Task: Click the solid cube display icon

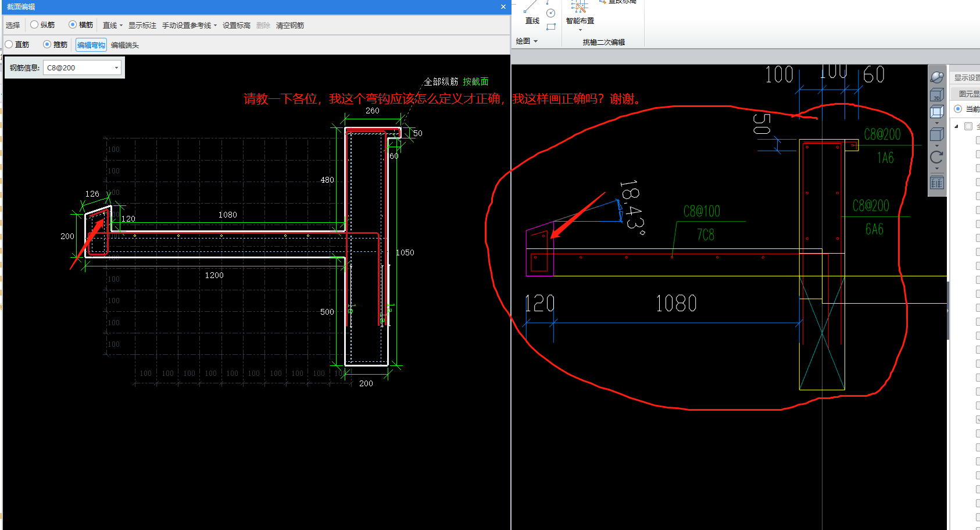Action: pyautogui.click(x=937, y=134)
